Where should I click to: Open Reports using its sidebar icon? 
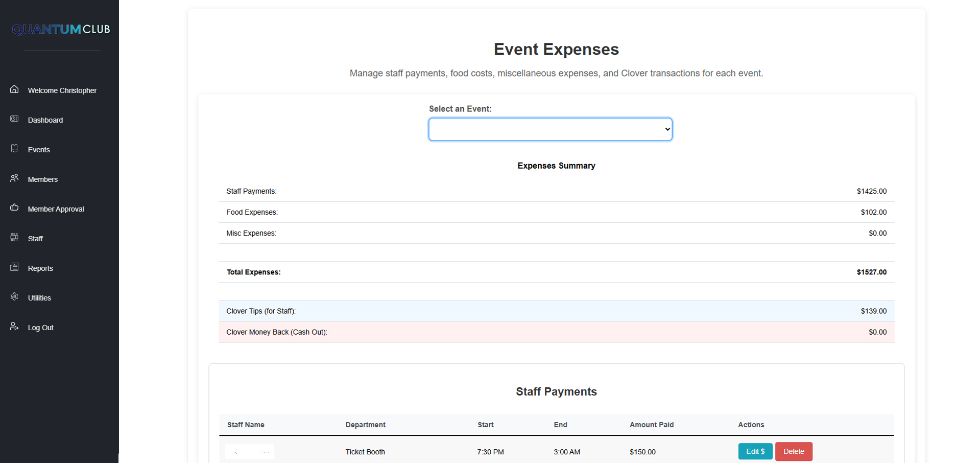(x=14, y=267)
